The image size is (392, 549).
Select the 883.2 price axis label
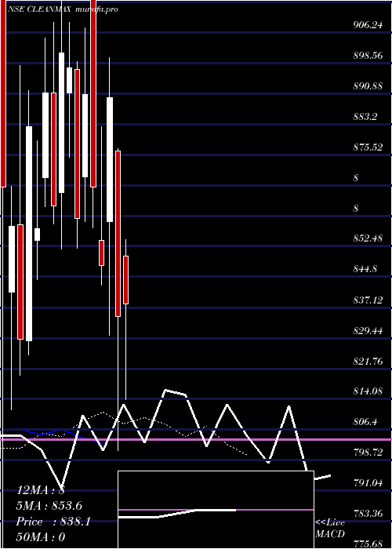click(x=365, y=117)
